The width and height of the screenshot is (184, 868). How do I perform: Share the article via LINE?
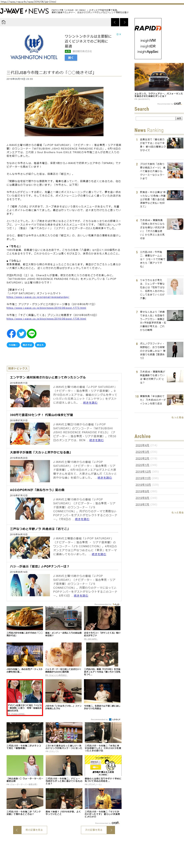pyautogui.click(x=32, y=333)
